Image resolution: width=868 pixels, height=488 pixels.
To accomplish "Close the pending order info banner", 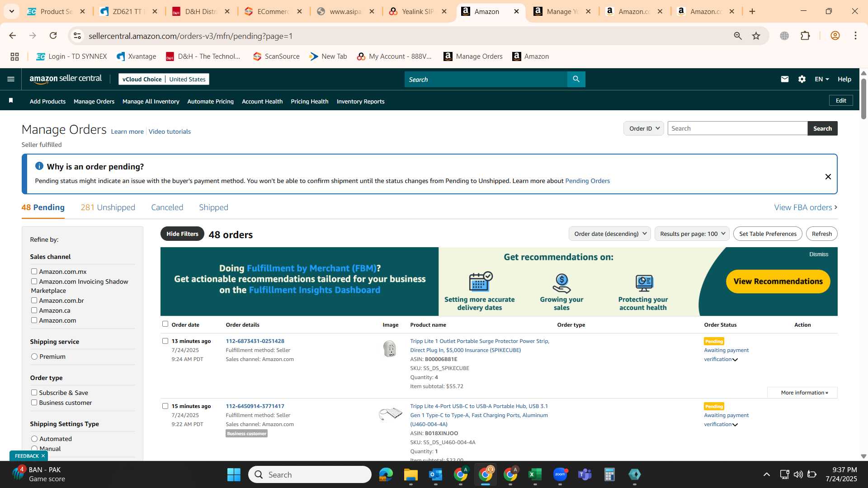I will coord(828,177).
